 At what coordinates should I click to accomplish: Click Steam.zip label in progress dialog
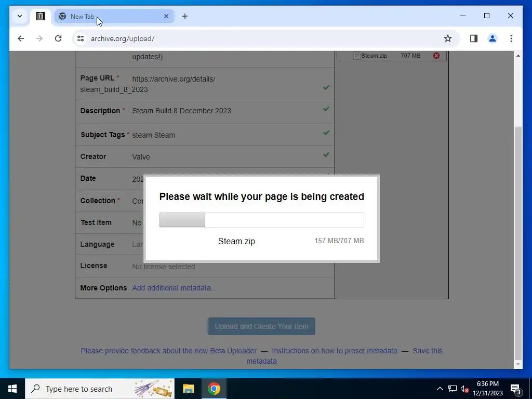(236, 241)
